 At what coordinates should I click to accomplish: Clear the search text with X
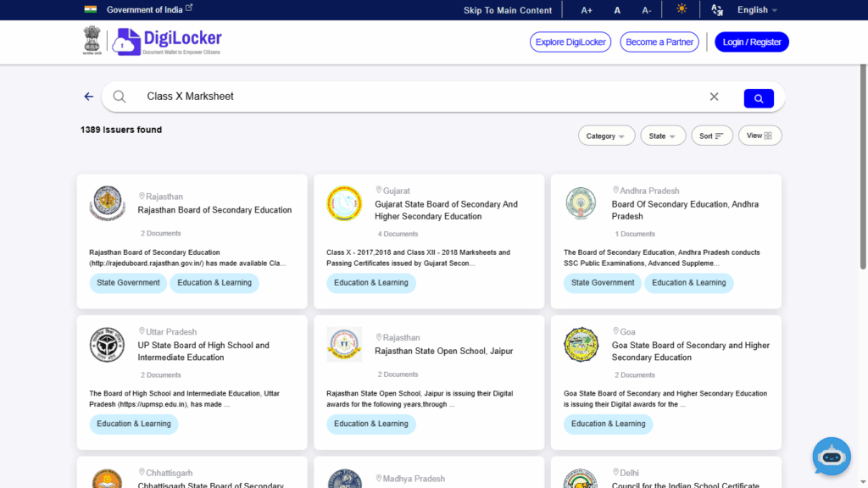pos(714,97)
